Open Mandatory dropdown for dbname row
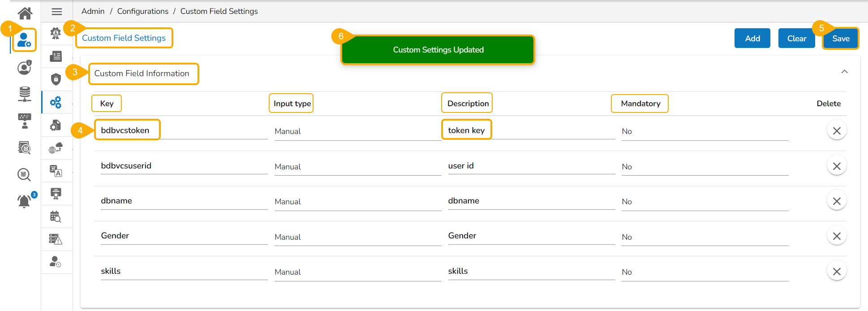 704,202
